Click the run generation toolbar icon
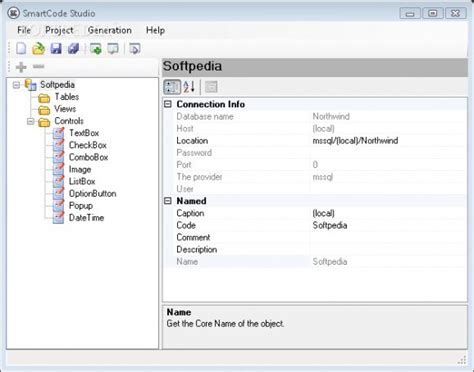This screenshot has width=474, height=372. click(135, 49)
